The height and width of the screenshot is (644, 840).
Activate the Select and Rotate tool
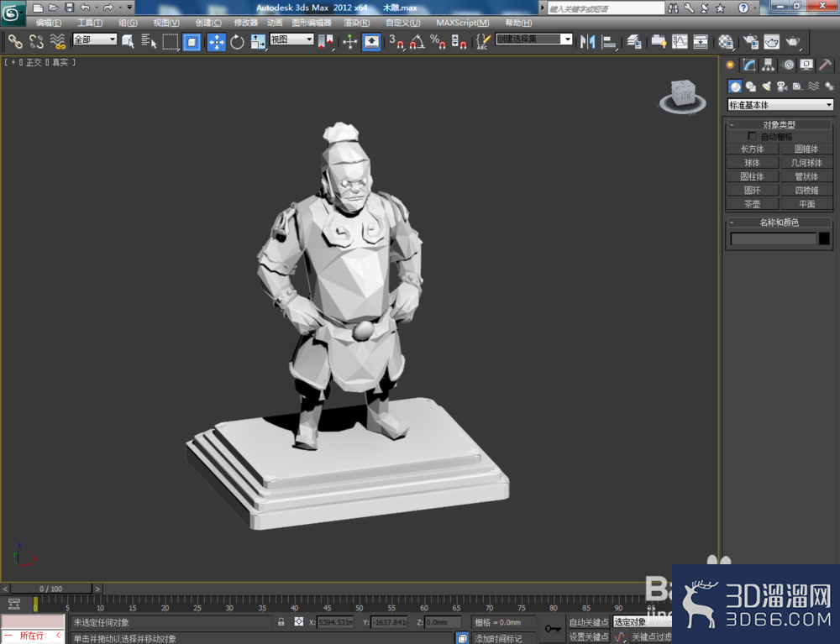tap(237, 42)
